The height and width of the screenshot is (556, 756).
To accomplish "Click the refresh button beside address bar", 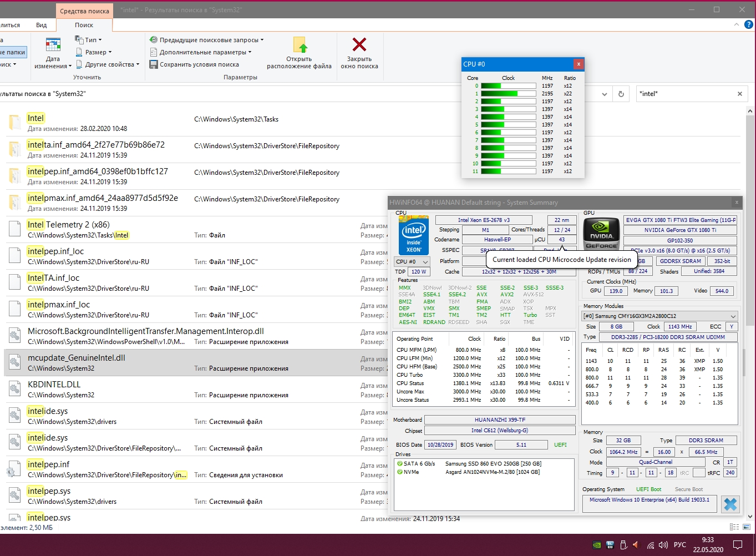I will tap(621, 94).
